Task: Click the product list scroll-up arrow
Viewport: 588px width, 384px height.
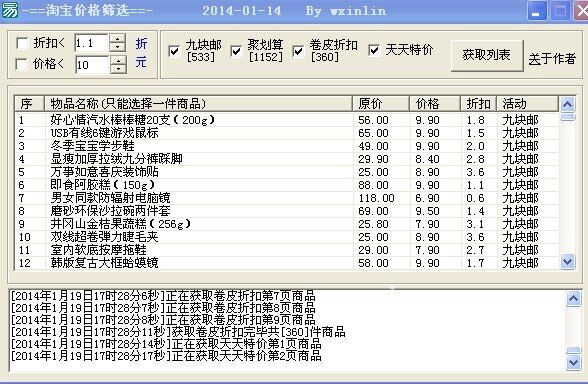Action: pos(567,104)
